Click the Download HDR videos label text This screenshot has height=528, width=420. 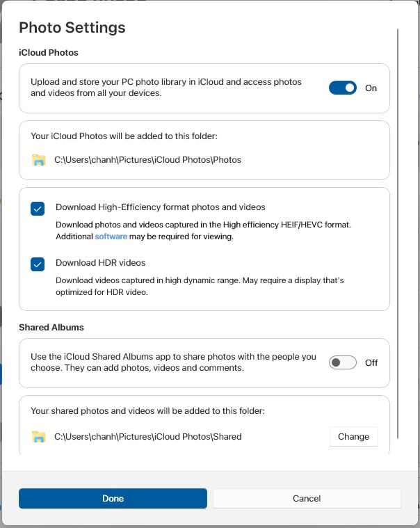[100, 263]
